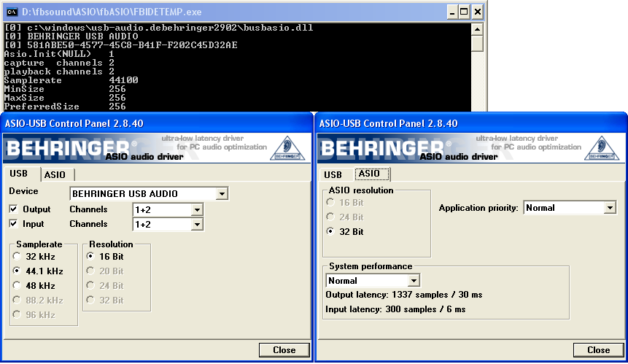The image size is (628, 364).
Task: Click Close in right control panel
Action: [x=599, y=350]
